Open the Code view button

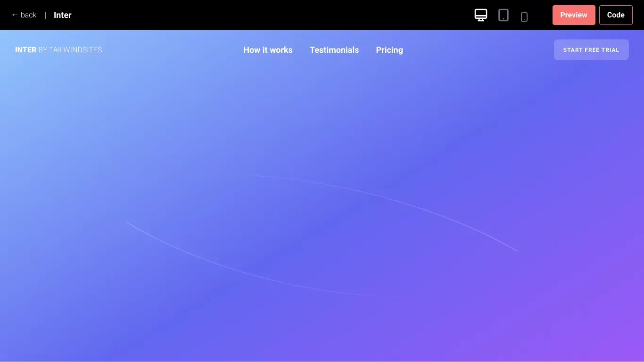click(x=616, y=15)
